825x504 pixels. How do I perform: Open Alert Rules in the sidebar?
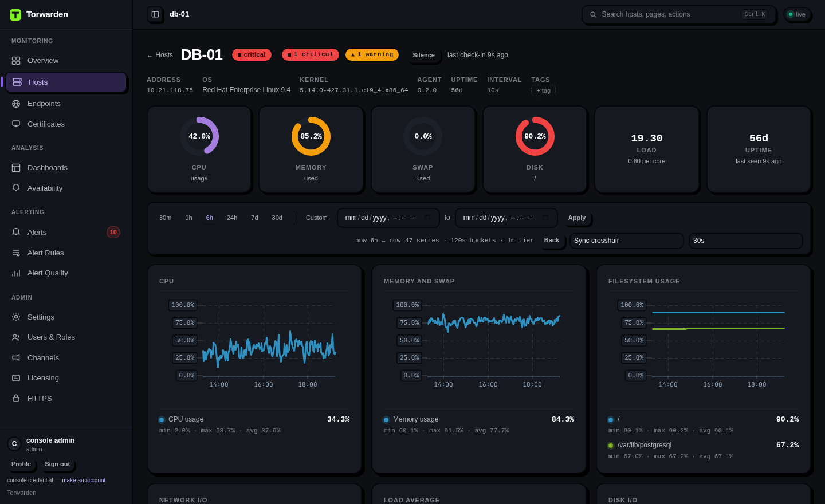(66, 253)
